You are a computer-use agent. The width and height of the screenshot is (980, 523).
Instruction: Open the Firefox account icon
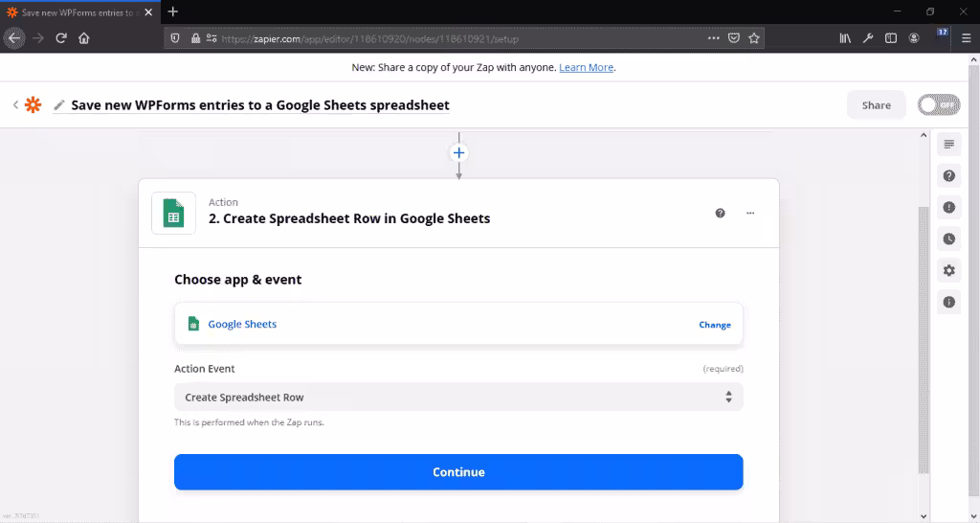click(x=914, y=38)
